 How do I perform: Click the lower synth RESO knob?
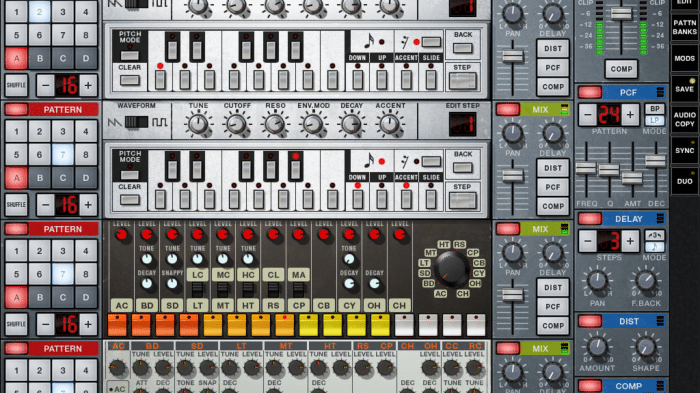coord(275,125)
